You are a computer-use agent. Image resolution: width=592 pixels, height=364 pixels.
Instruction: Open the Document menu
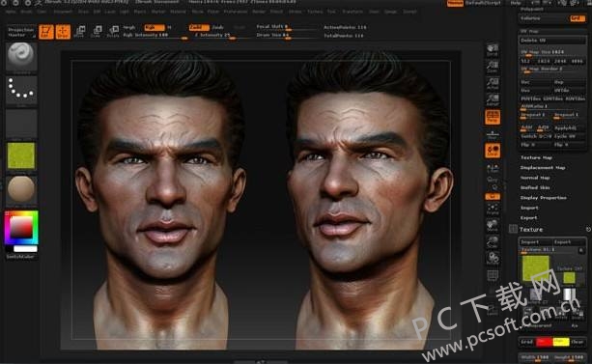[63, 12]
